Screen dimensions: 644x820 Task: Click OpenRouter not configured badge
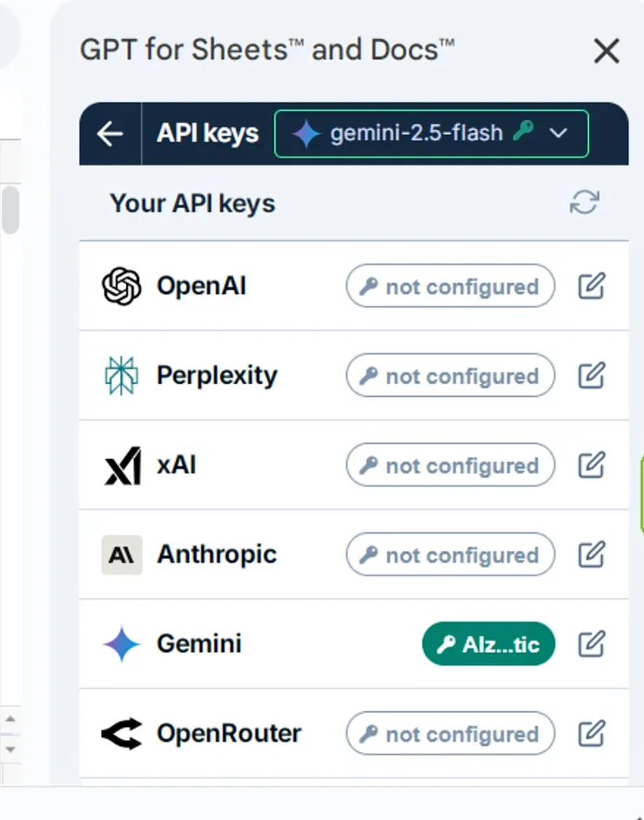[450, 733]
